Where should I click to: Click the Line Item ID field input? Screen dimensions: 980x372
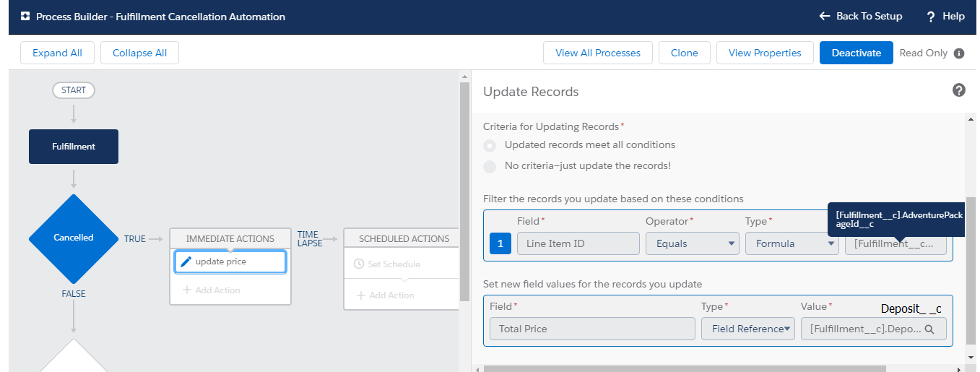tap(578, 243)
